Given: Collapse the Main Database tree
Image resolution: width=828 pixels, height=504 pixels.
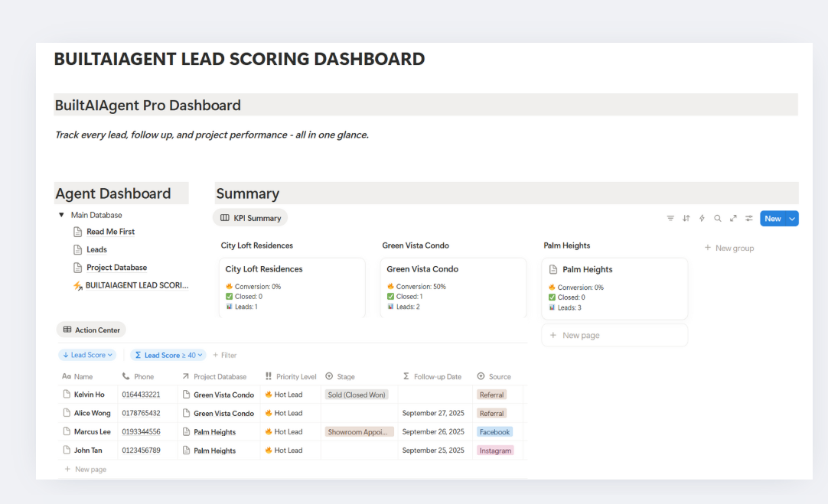Looking at the screenshot, I should click(x=62, y=214).
